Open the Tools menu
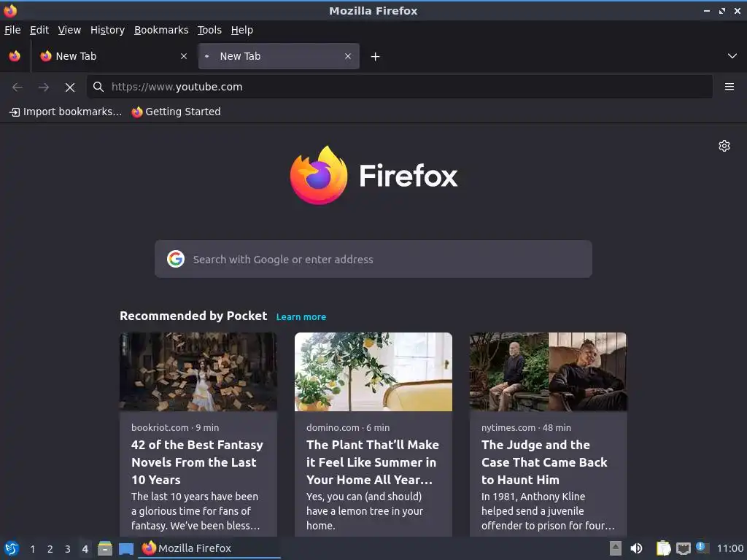Image resolution: width=747 pixels, height=560 pixels. tap(209, 30)
